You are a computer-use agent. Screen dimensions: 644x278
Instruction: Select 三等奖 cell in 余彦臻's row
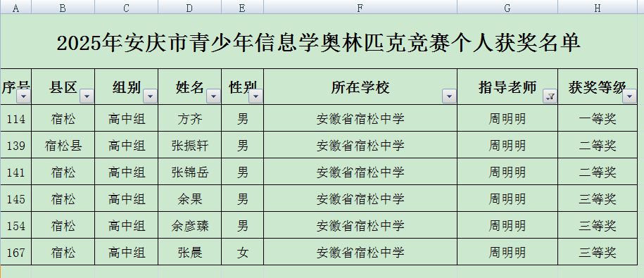598,225
